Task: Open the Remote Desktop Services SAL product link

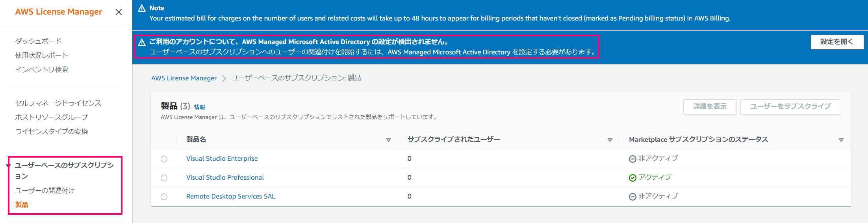Action: pos(231,196)
